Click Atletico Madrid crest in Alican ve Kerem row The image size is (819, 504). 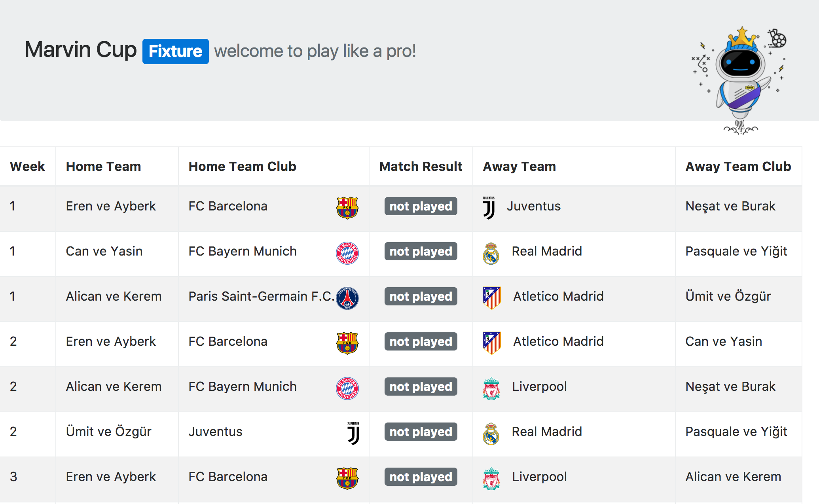[x=492, y=298]
